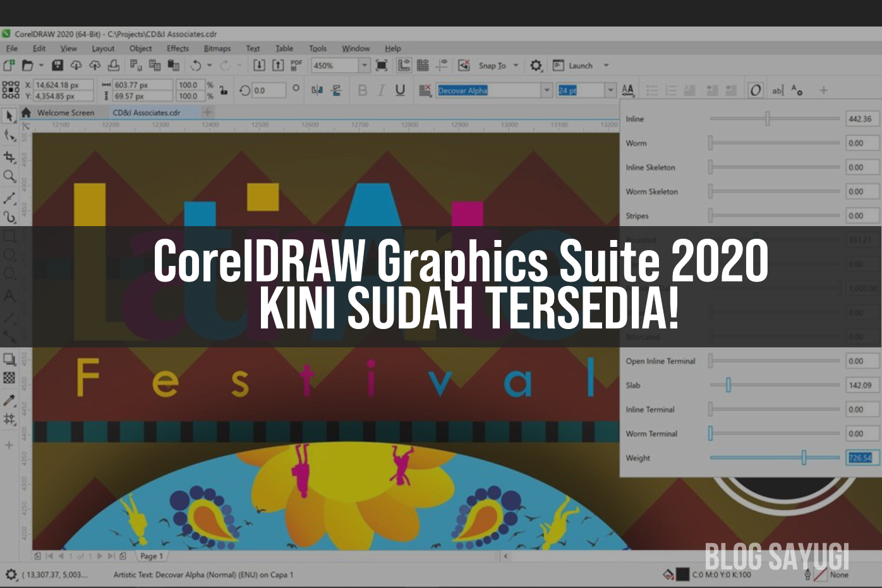
Task: Toggle Bold formatting
Action: (x=362, y=90)
